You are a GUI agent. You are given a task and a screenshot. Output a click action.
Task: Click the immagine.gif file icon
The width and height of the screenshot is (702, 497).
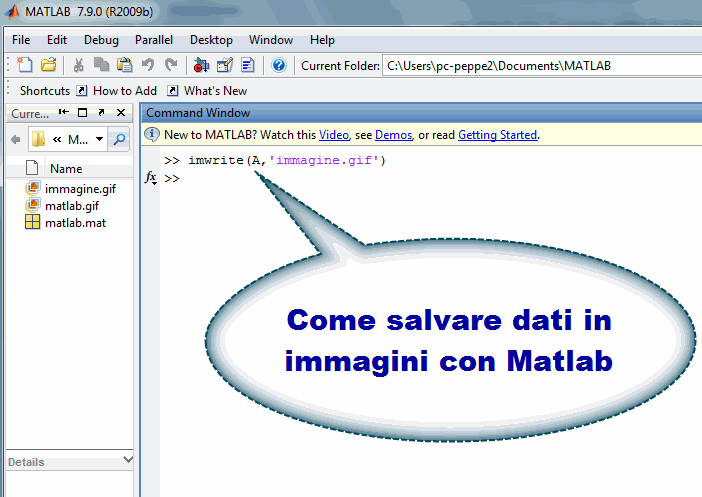[x=32, y=188]
